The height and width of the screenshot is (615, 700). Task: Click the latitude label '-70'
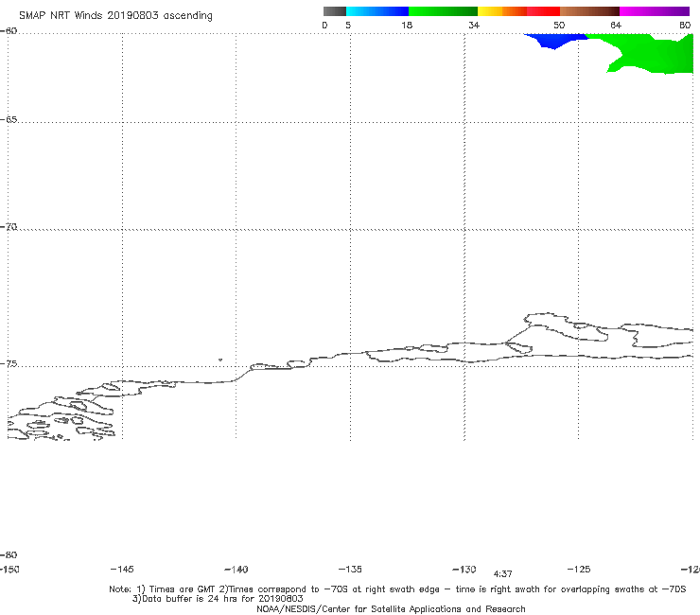[9, 227]
